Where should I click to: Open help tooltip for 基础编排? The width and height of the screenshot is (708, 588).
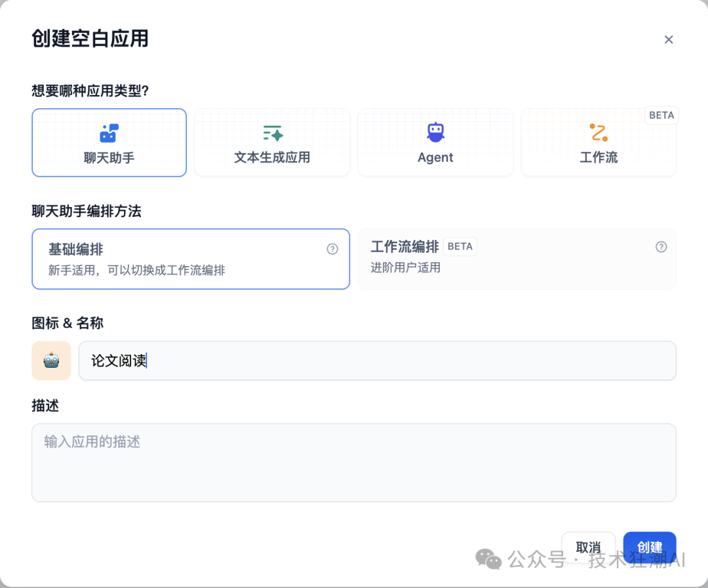(332, 249)
